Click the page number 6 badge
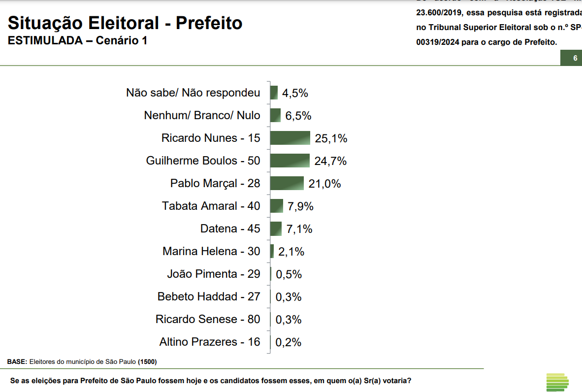 tap(574, 59)
